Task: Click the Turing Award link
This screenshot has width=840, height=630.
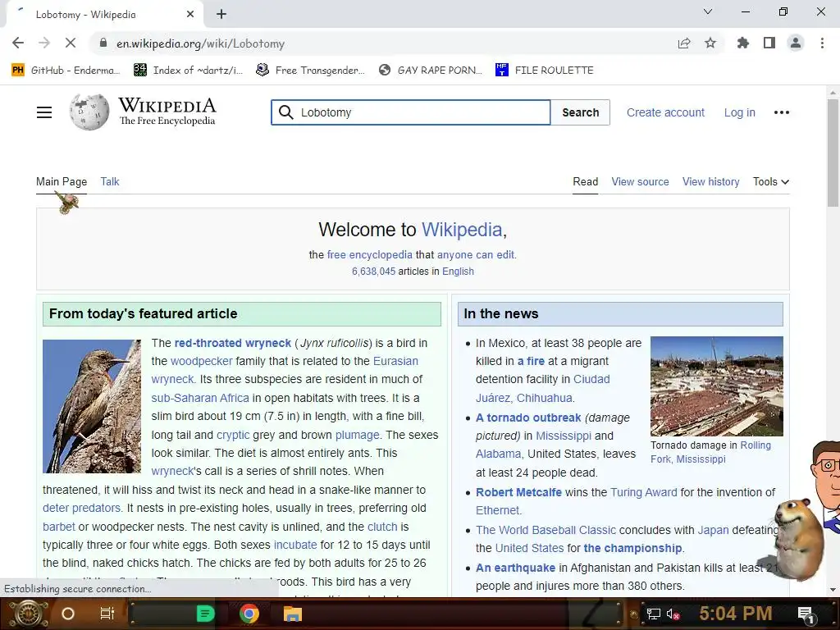Action: click(x=643, y=492)
